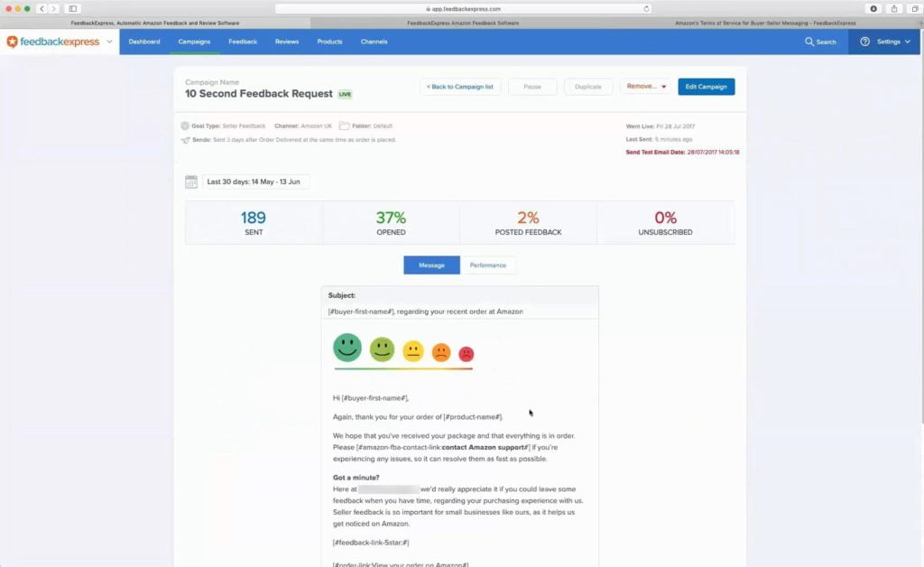924x567 pixels.
Task: Click the Pause button
Action: 532,87
